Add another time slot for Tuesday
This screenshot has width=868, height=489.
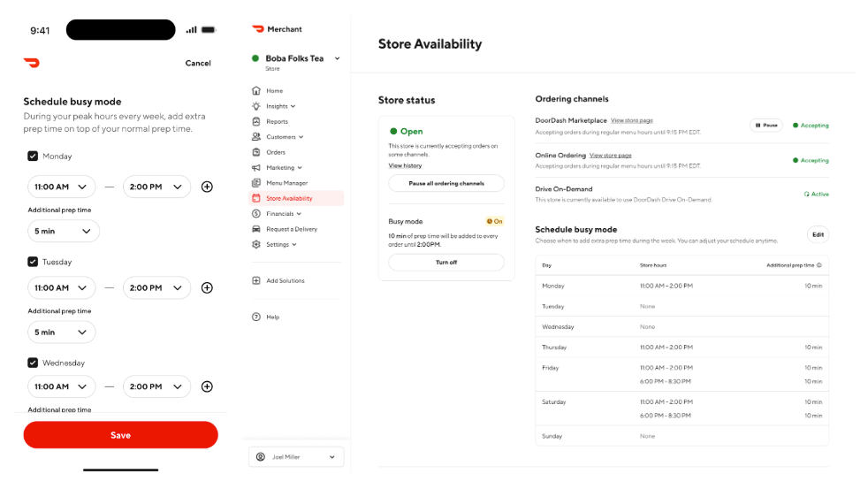click(x=207, y=288)
